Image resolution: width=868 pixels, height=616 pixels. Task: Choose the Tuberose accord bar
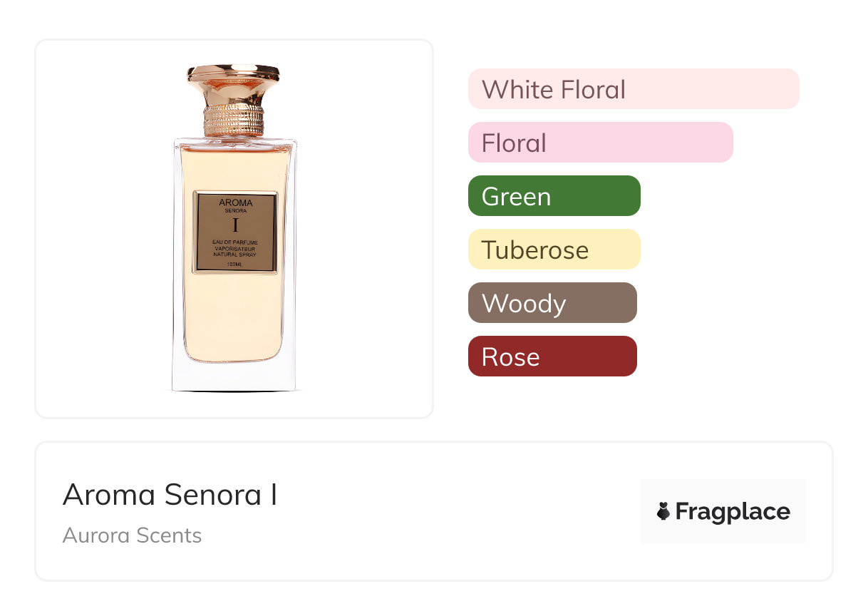[554, 250]
